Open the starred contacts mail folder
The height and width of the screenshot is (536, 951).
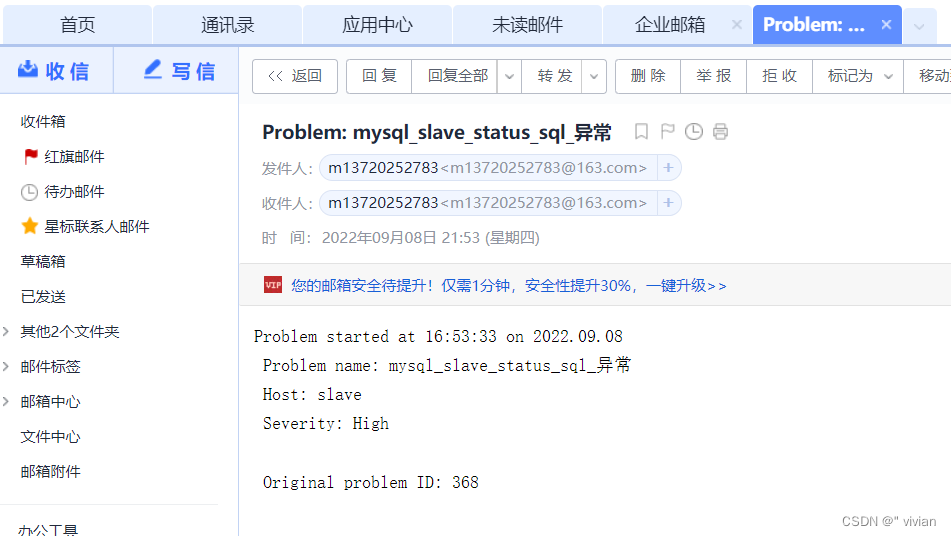[85, 227]
